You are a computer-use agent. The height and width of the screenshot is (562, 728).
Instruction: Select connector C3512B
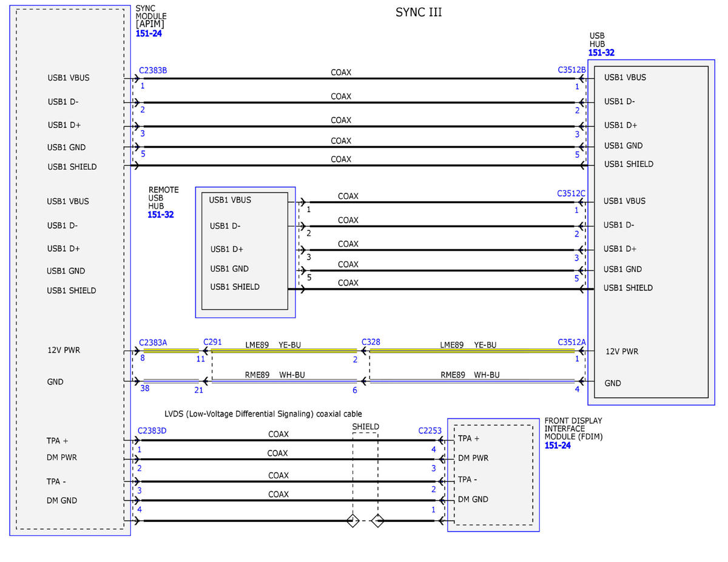[x=572, y=70]
